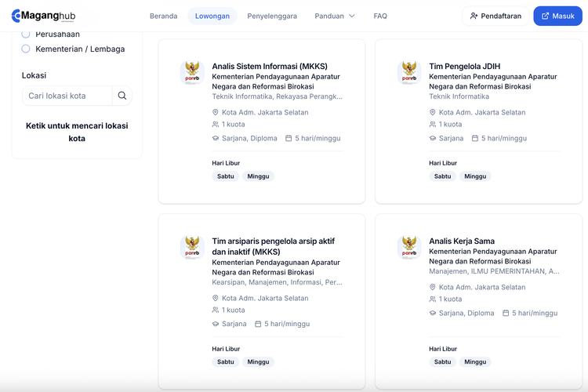Click Sabtu tag on Analis Sistem Informasi card
This screenshot has height=392, width=588.
tap(225, 176)
